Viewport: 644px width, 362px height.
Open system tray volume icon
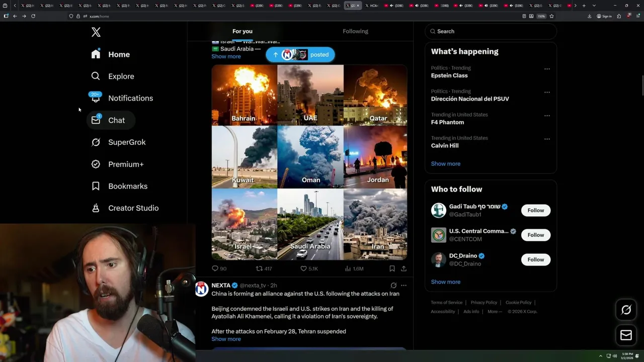click(x=615, y=356)
